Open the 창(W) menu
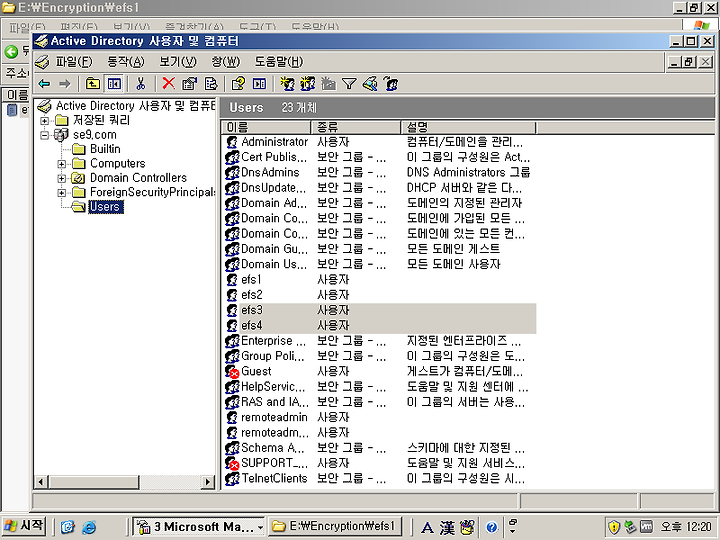This screenshot has width=720, height=540. (225, 62)
